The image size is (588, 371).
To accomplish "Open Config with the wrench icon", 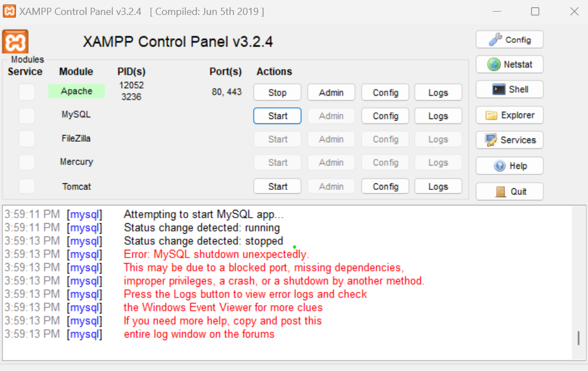I will pos(509,39).
